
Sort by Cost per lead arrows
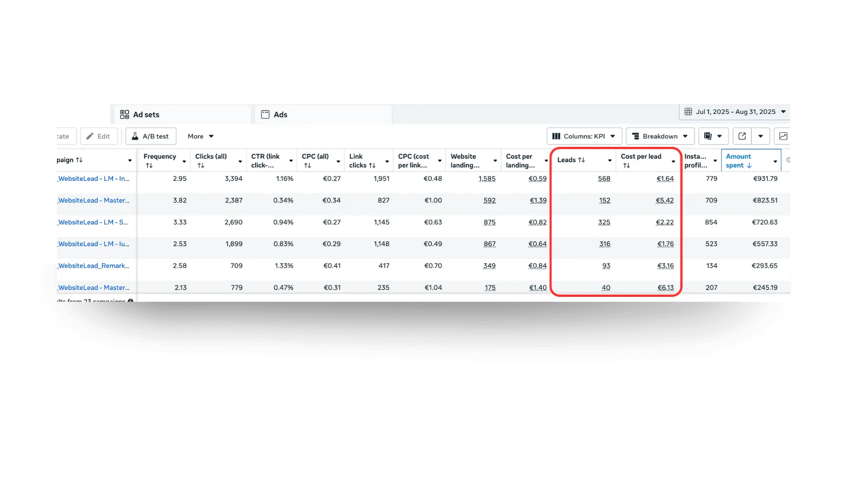coord(626,166)
